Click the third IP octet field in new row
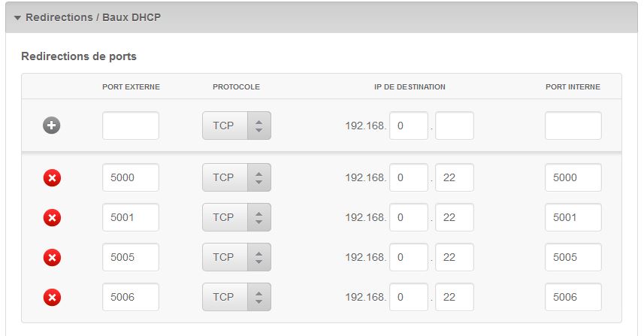This screenshot has width=644, height=336. [408, 126]
